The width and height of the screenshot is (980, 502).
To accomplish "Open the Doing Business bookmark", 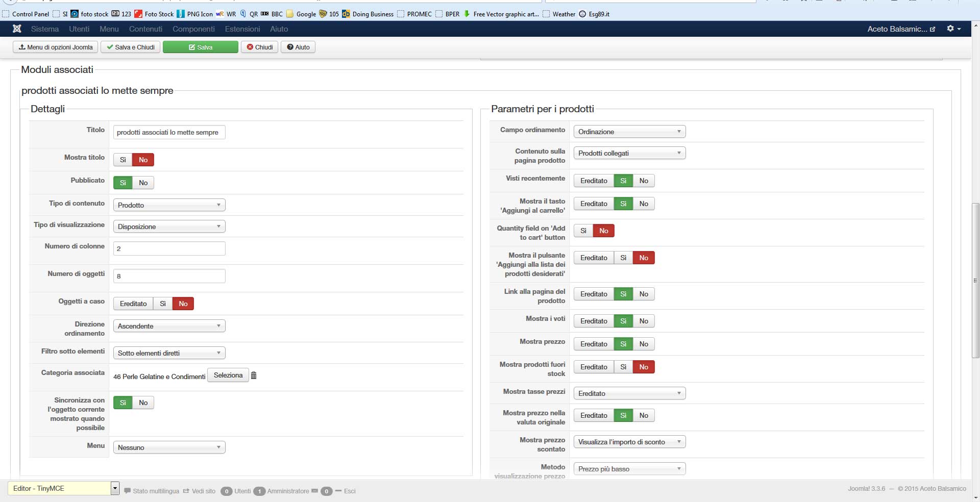I will (x=368, y=14).
